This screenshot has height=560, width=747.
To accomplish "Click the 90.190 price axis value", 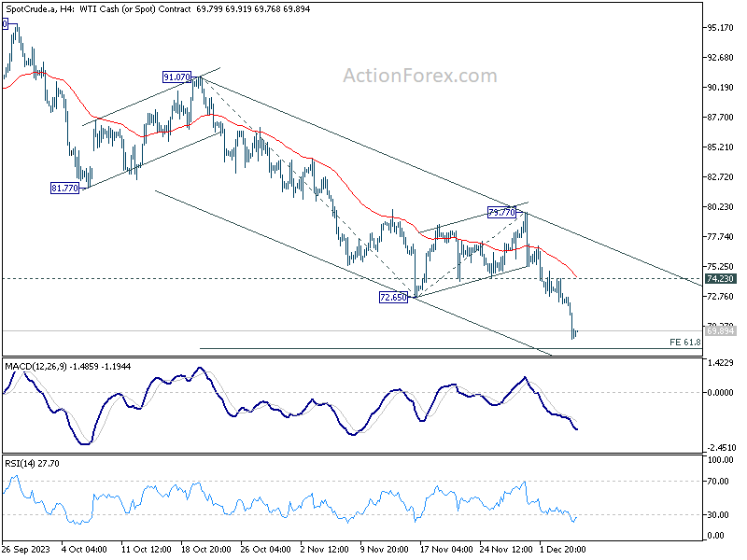I will pyautogui.click(x=720, y=88).
